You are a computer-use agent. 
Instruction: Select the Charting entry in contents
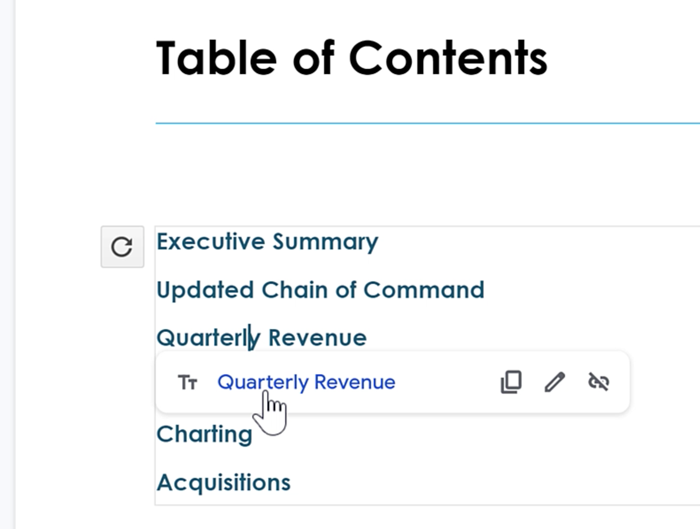coord(204,434)
